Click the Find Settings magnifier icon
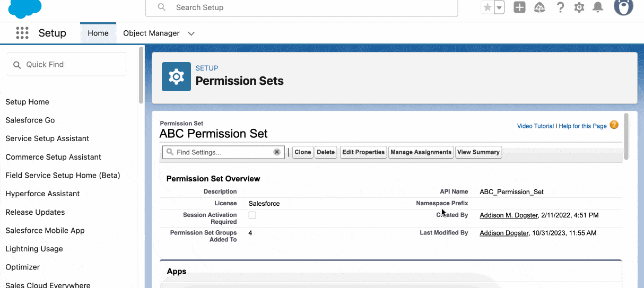Image resolution: width=644 pixels, height=288 pixels. pos(170,152)
